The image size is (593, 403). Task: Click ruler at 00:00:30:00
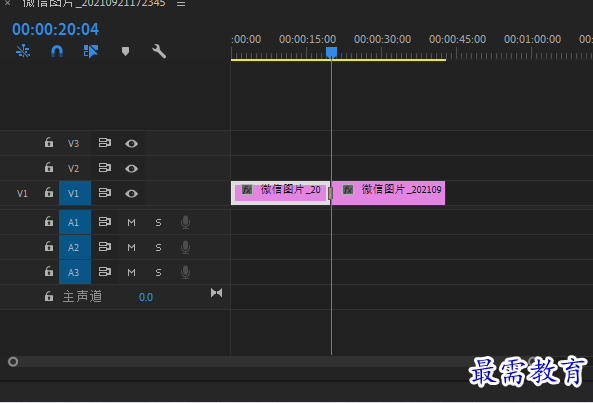382,39
